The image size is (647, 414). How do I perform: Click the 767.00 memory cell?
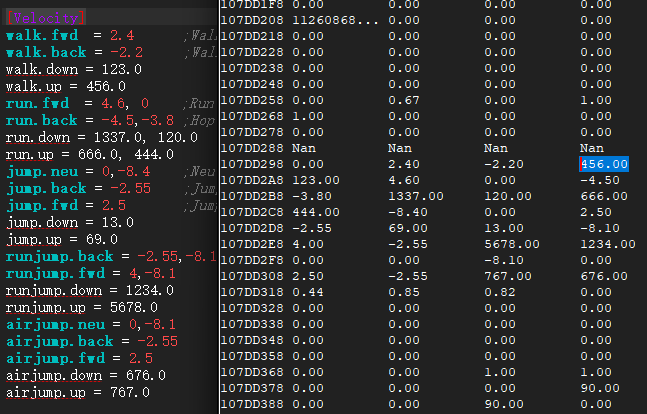click(508, 276)
